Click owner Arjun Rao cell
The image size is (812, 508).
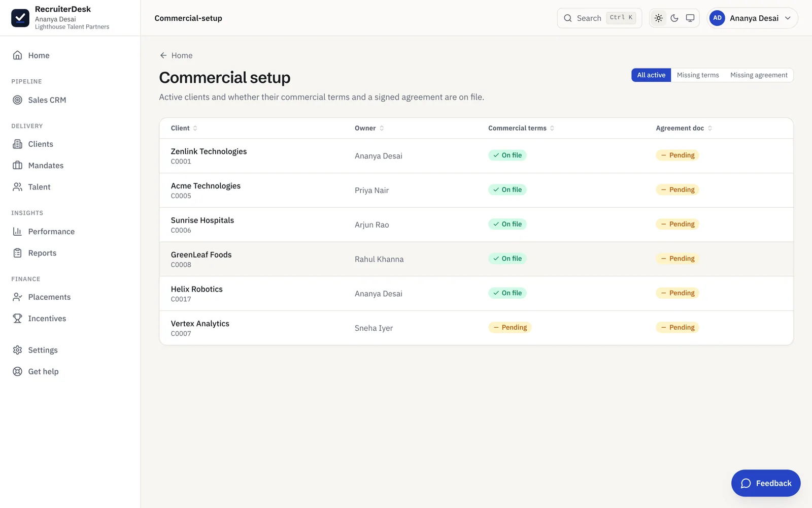pyautogui.click(x=372, y=225)
